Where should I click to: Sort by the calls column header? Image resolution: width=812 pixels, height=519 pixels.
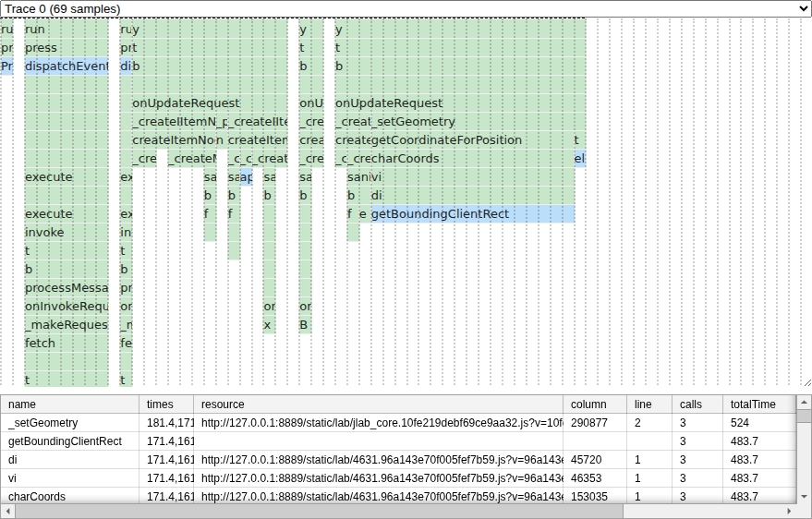coord(697,404)
